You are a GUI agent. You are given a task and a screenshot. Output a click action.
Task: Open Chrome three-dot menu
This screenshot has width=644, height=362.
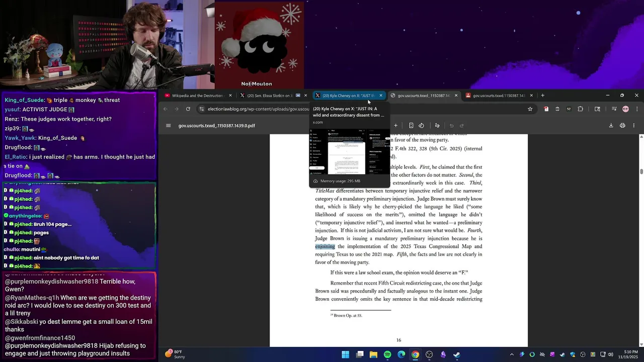point(636,109)
